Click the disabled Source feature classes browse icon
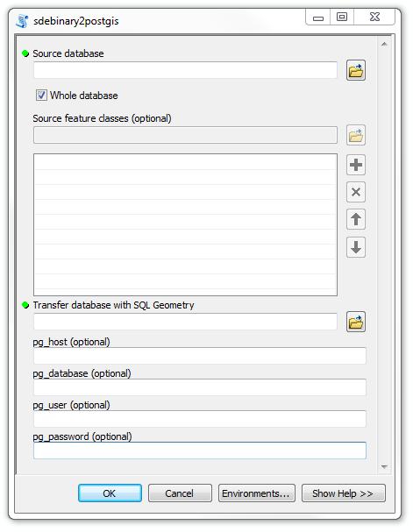This screenshot has height=532, width=413. [x=356, y=135]
